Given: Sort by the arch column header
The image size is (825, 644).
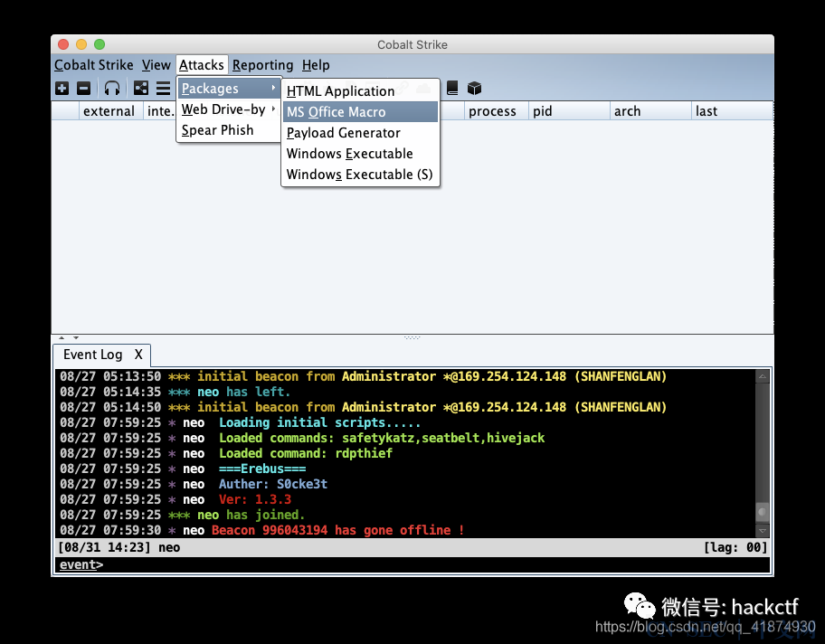Looking at the screenshot, I should click(650, 111).
